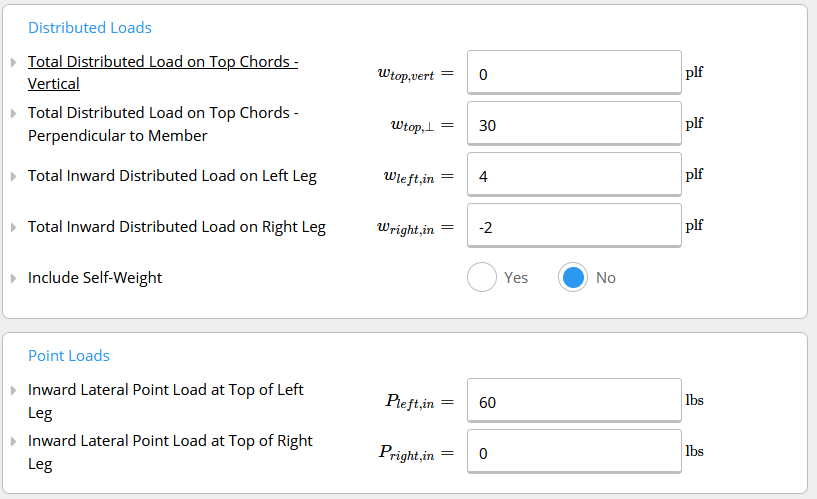Viewport: 817px width, 499px height.
Task: Edit the left leg inward distributed load field
Action: (x=573, y=176)
